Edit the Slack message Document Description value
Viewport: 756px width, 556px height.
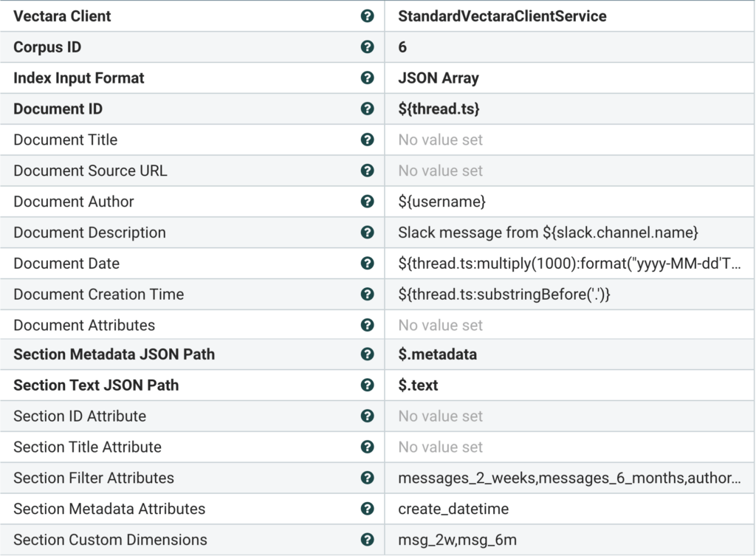point(548,233)
